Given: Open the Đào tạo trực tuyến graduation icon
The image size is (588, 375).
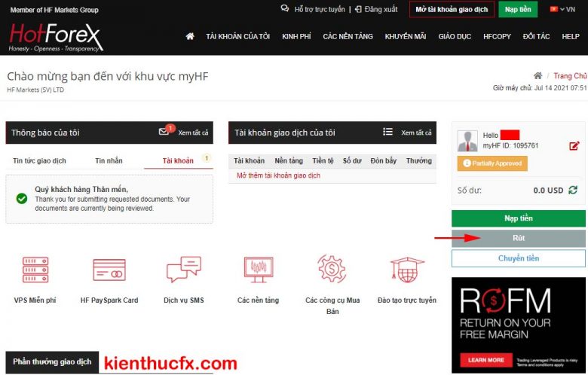Looking at the screenshot, I should [x=407, y=270].
